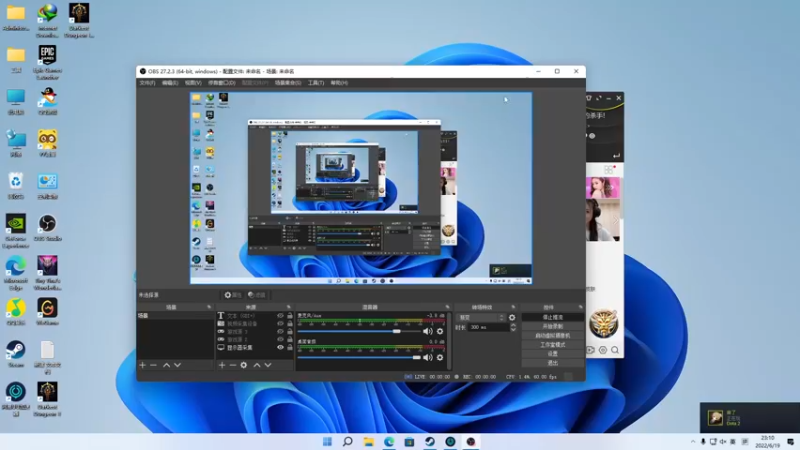800x450 pixels.
Task: Pop out the 场景 dock panel
Action: [209, 307]
